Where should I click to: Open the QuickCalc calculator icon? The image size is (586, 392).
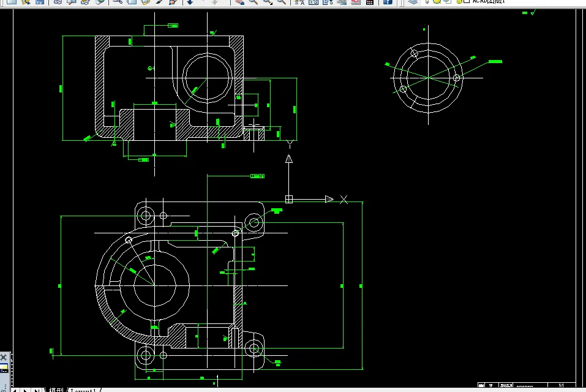(370, 1)
